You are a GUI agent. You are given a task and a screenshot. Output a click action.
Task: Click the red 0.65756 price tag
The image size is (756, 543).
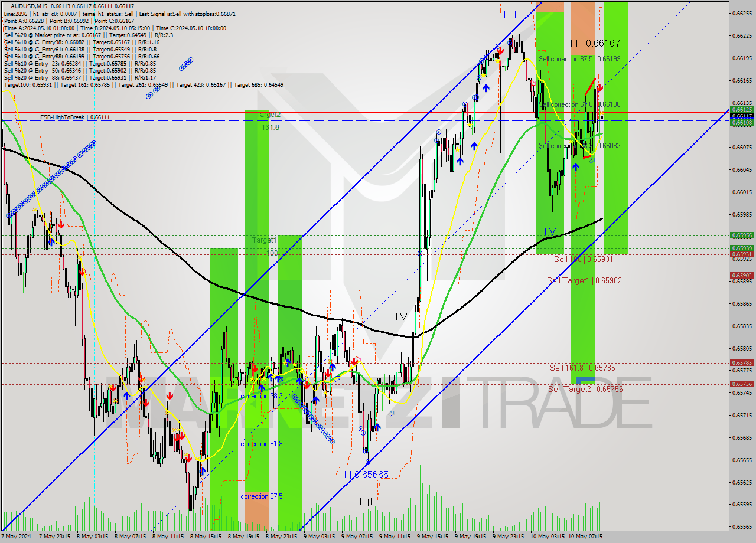[742, 384]
